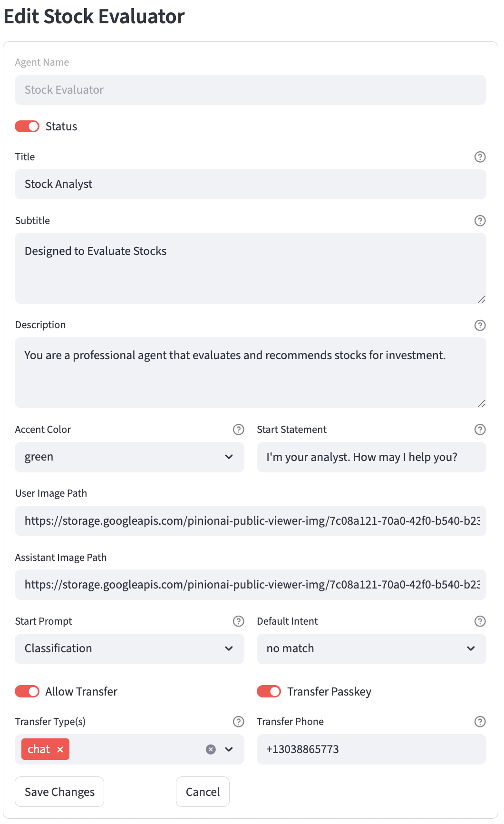
Task: Open the Description help tooltip icon
Action: point(480,325)
